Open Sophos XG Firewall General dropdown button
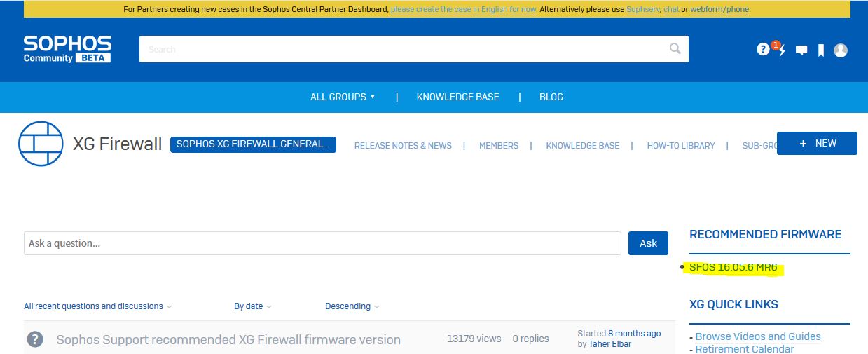This screenshot has height=354, width=868. coord(253,144)
